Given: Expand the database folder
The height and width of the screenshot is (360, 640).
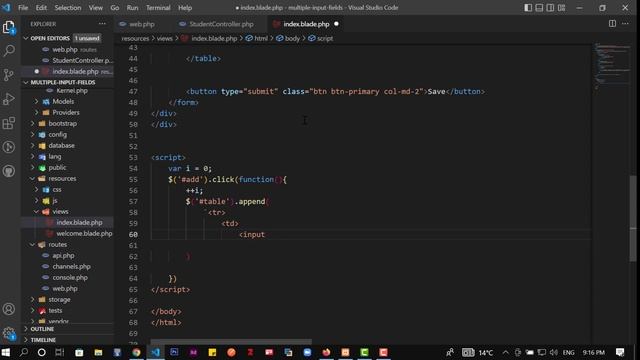Looking at the screenshot, I should [61, 145].
